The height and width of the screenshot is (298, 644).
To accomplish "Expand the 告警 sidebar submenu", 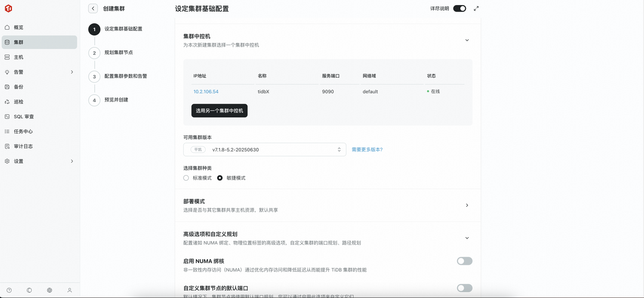I will [72, 72].
